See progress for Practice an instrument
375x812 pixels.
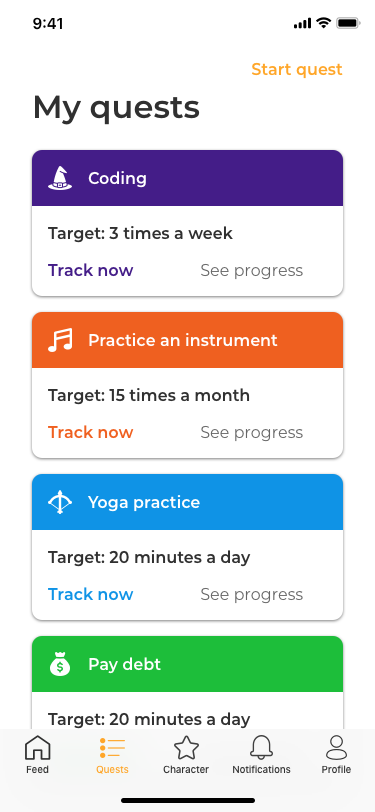click(x=252, y=432)
